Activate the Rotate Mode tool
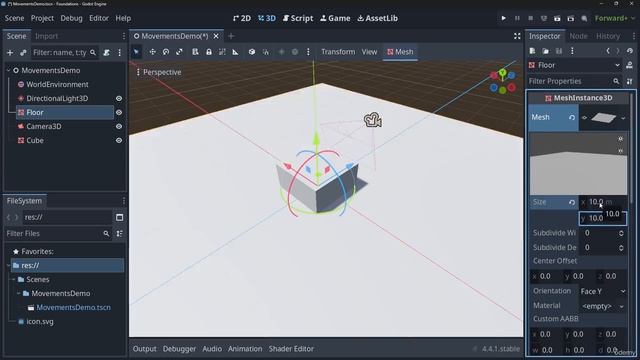The height and width of the screenshot is (360, 640). tap(166, 52)
